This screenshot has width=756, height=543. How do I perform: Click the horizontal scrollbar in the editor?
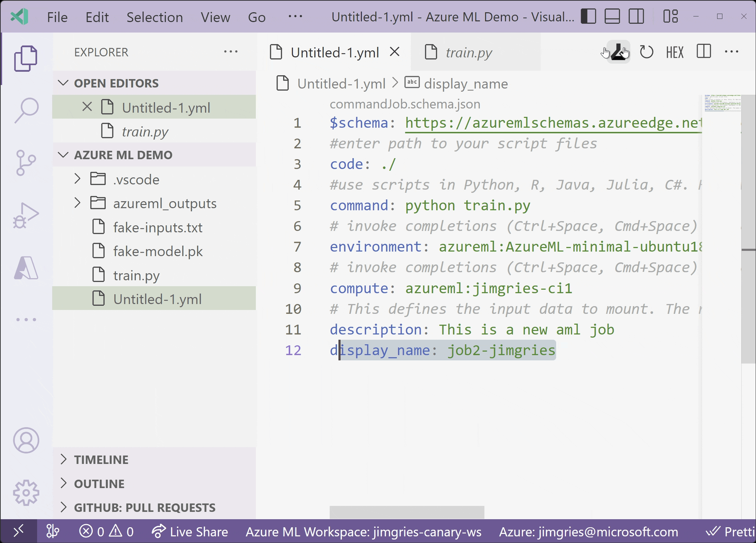(407, 512)
